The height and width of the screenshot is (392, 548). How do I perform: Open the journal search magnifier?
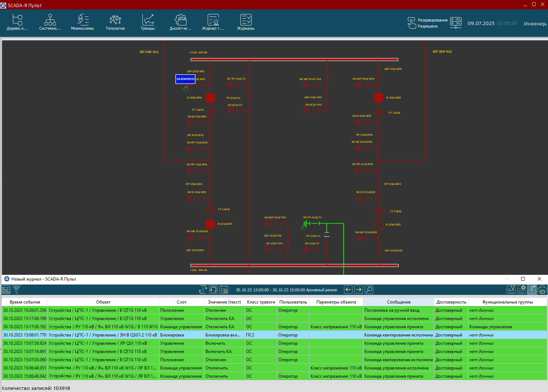pyautogui.click(x=369, y=290)
